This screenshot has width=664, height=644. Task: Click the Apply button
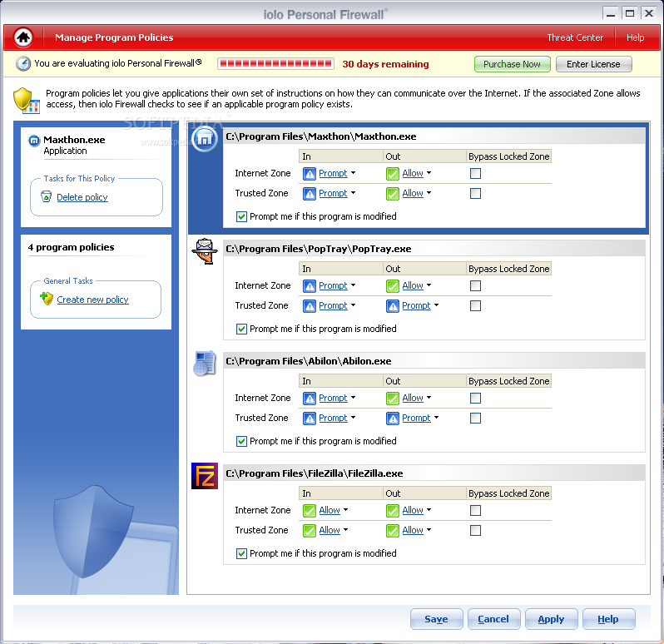click(x=551, y=619)
